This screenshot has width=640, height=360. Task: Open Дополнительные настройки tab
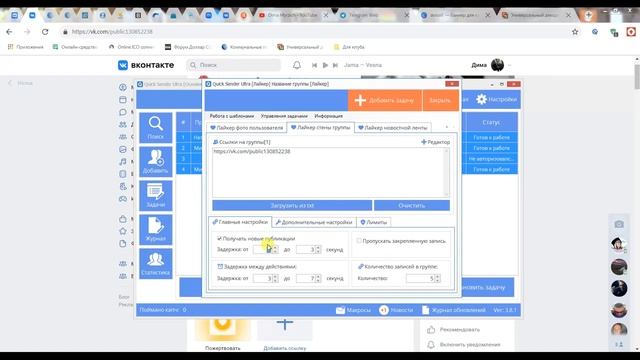tap(314, 222)
